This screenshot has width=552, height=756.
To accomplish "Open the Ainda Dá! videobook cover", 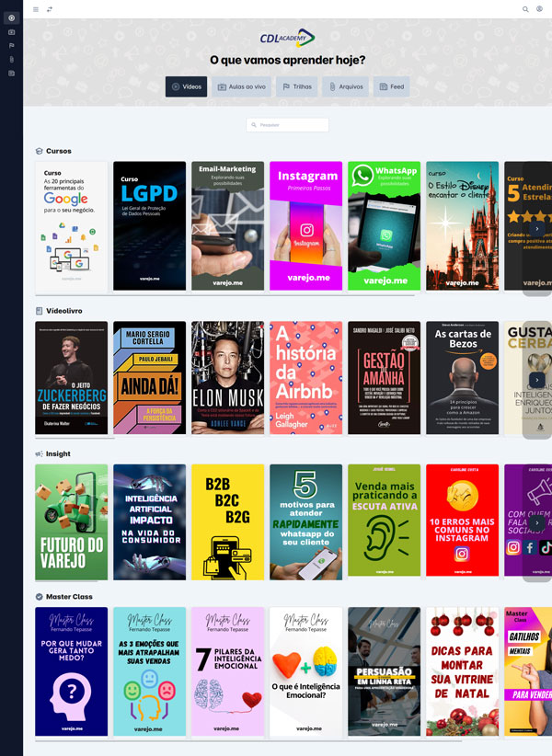I will [x=149, y=378].
